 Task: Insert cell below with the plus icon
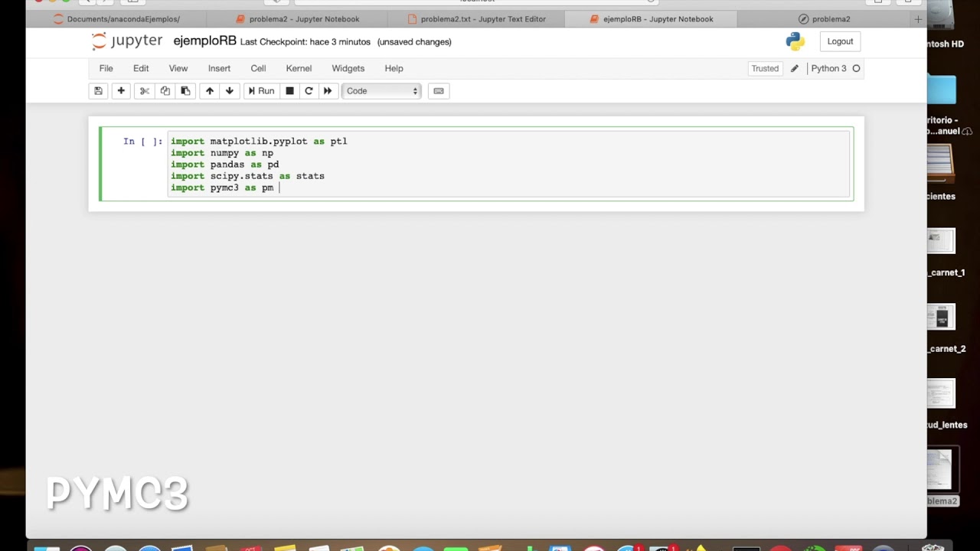(x=121, y=91)
